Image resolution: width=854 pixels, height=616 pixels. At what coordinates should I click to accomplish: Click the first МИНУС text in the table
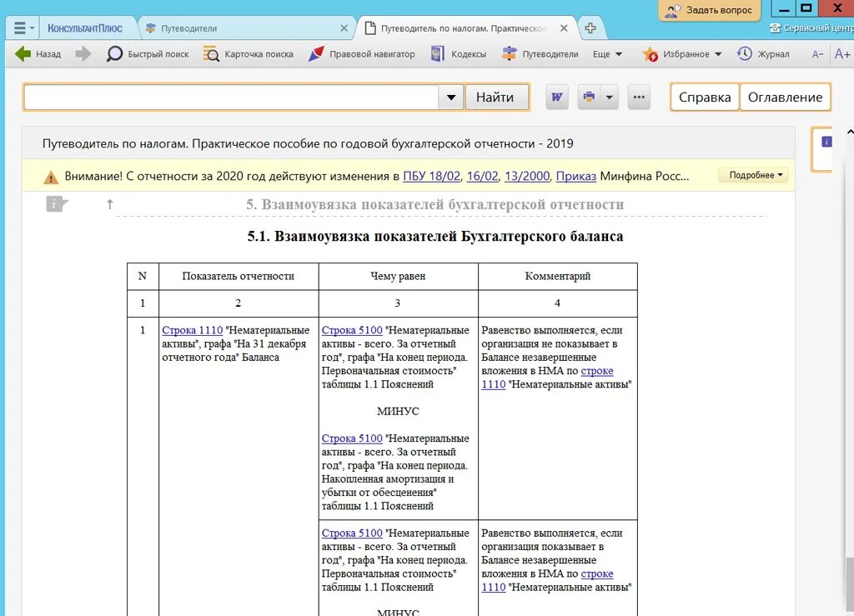398,412
